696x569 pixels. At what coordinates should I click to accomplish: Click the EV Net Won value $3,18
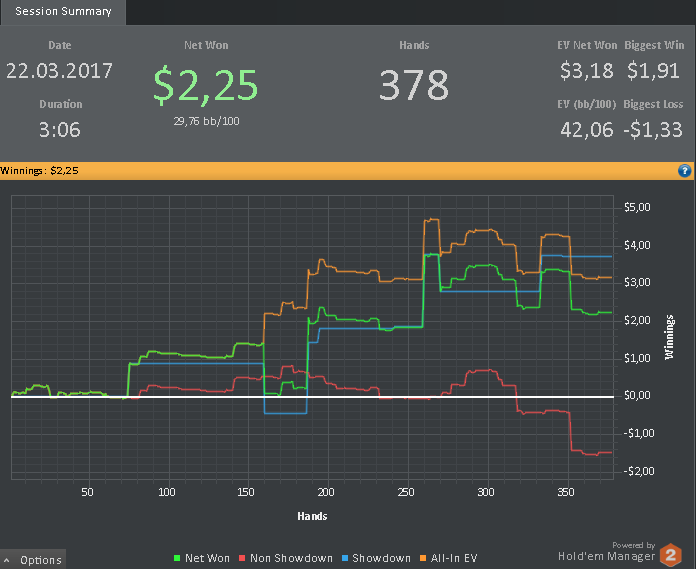(x=586, y=71)
